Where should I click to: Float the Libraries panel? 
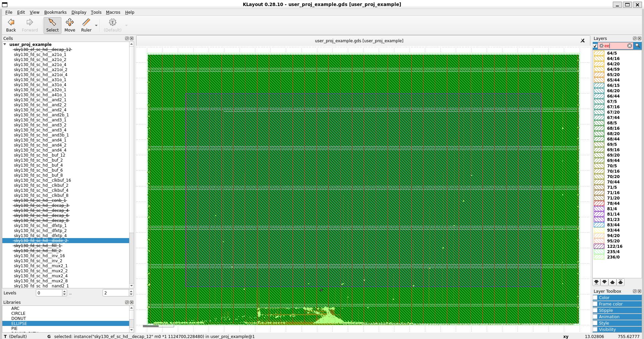[127, 302]
